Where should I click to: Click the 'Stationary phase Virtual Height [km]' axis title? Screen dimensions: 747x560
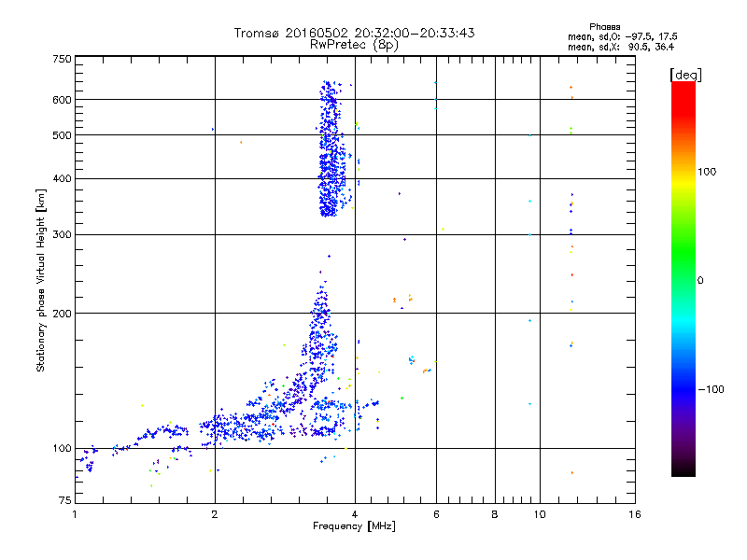pos(41,281)
